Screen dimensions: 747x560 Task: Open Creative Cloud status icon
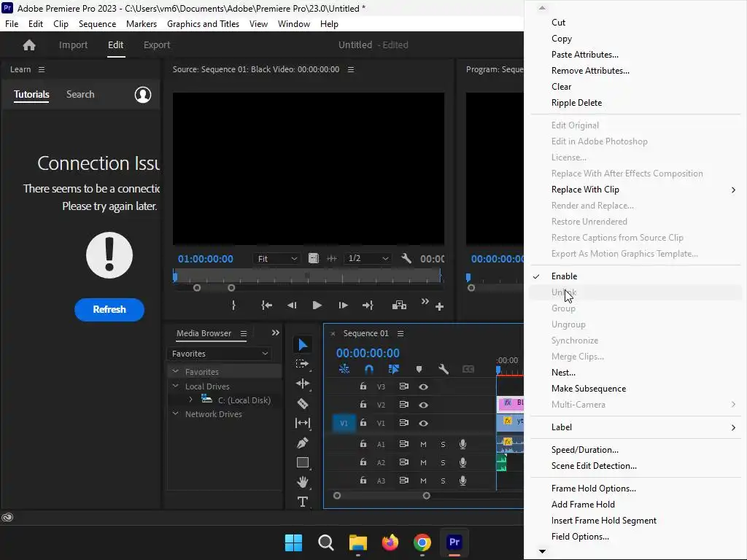pyautogui.click(x=7, y=517)
